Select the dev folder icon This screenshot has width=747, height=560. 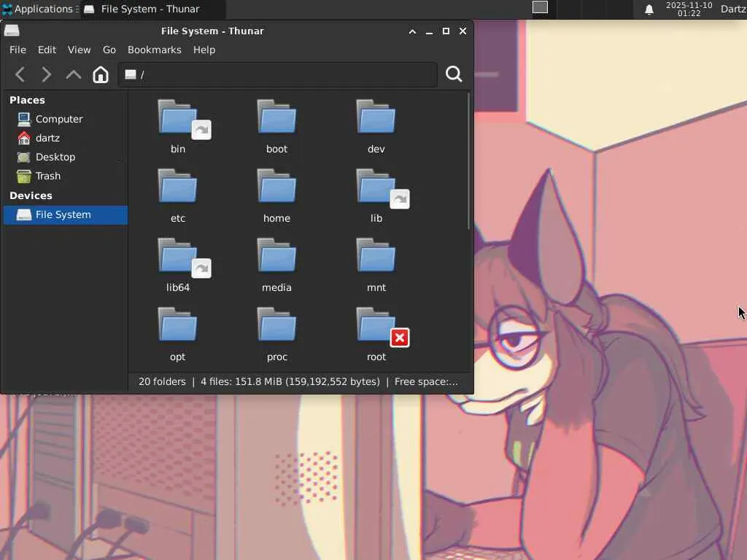[x=376, y=117]
